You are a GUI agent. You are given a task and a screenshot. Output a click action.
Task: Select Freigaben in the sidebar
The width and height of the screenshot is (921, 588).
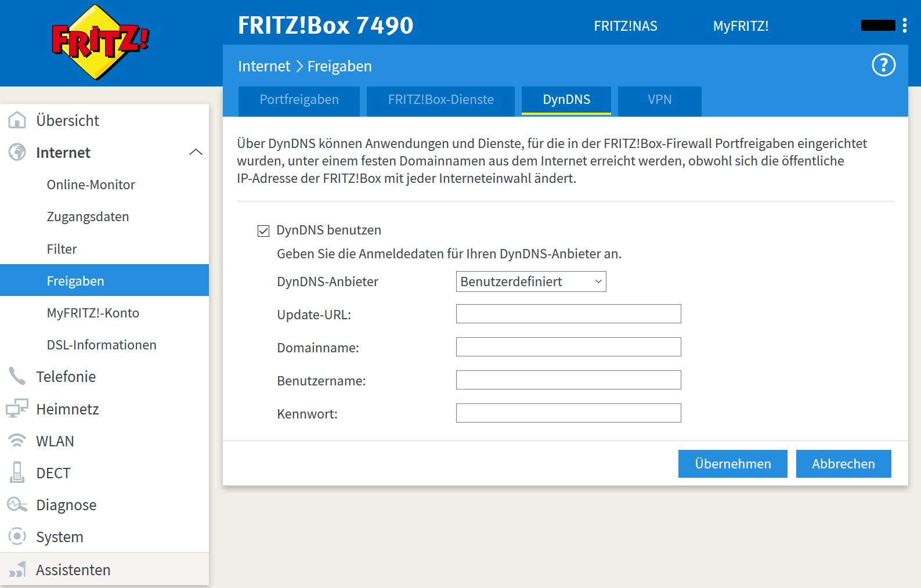(x=104, y=280)
